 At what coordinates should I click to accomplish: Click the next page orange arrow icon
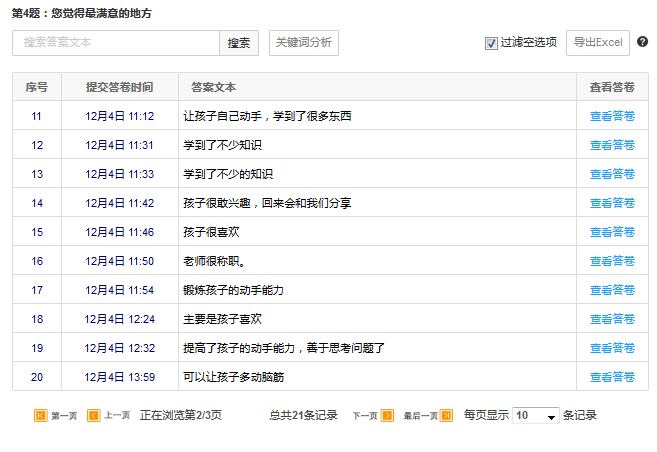[387, 415]
